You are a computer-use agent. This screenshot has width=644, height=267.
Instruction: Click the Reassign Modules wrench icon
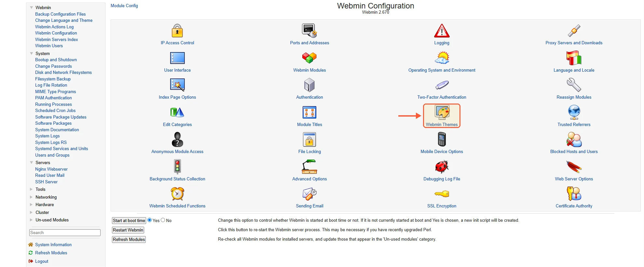coord(574,85)
